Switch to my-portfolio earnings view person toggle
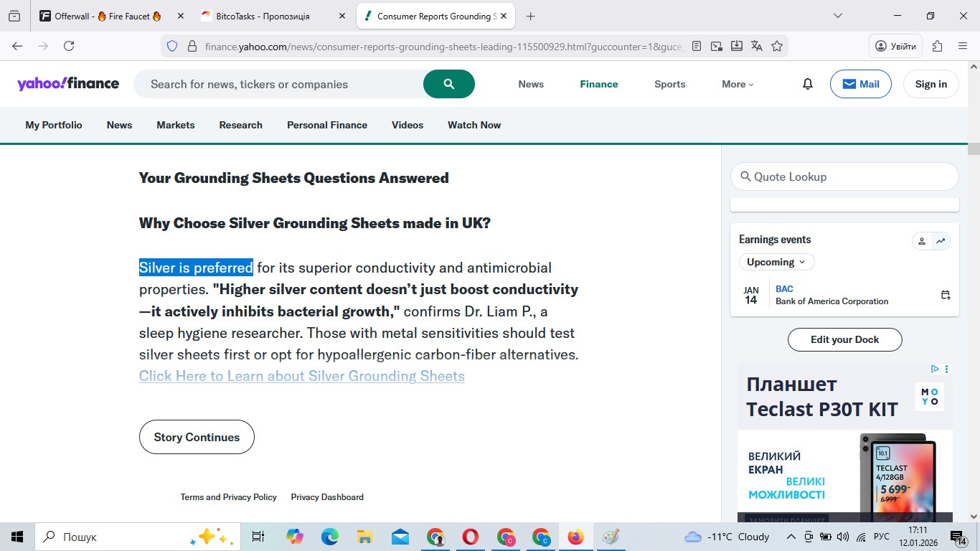This screenshot has height=551, width=980. (x=922, y=241)
